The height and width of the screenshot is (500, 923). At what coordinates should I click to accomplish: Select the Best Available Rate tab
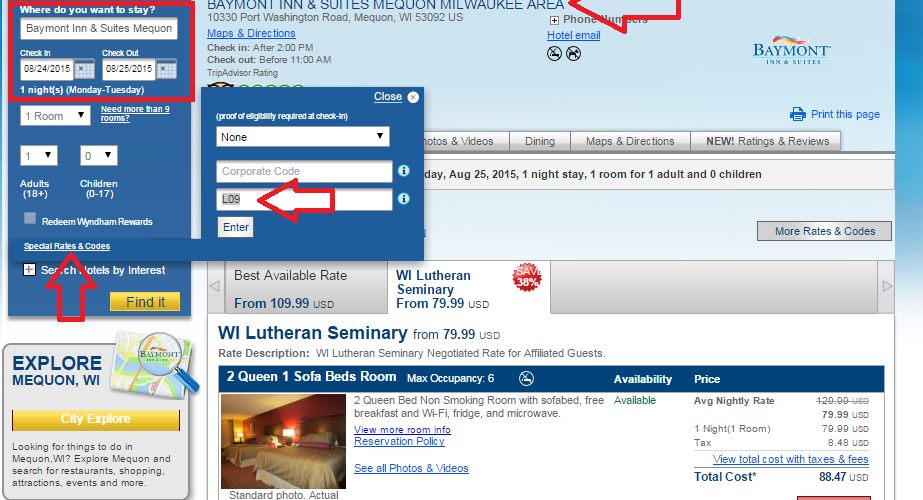306,289
